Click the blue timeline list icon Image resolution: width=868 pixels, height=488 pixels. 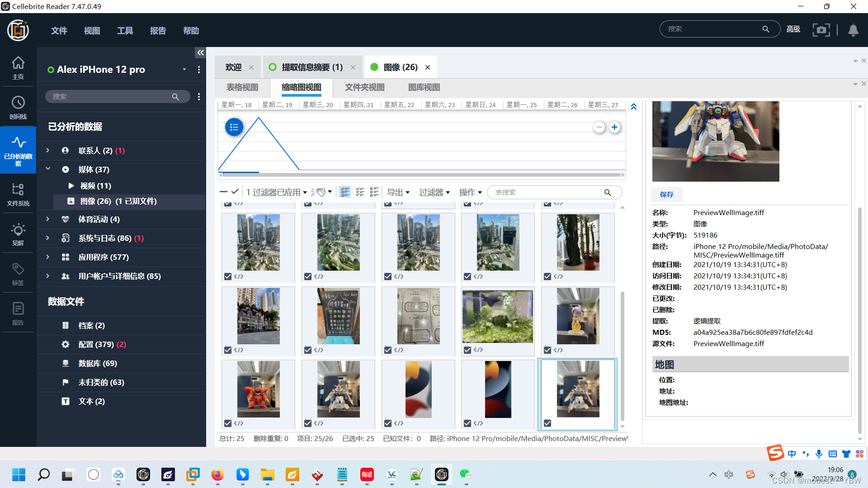(234, 127)
